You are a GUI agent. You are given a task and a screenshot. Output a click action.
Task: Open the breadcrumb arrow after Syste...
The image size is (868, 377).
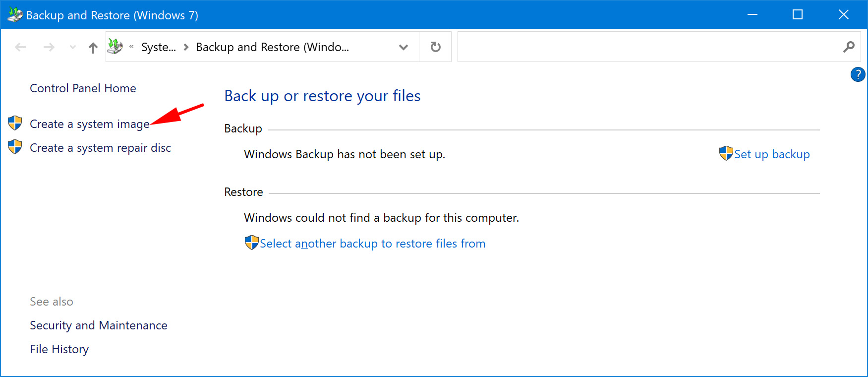pyautogui.click(x=186, y=47)
